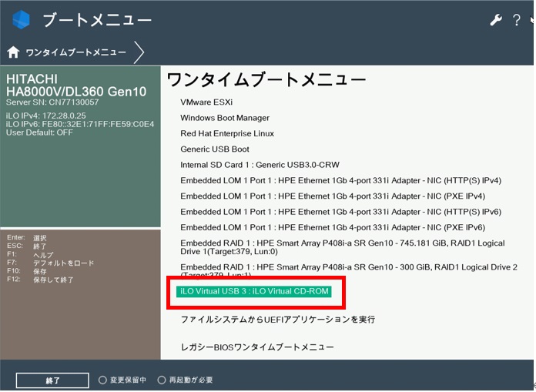536x392 pixels.
Task: Toggle the 再起動が必要 radio indicator
Action: (162, 380)
